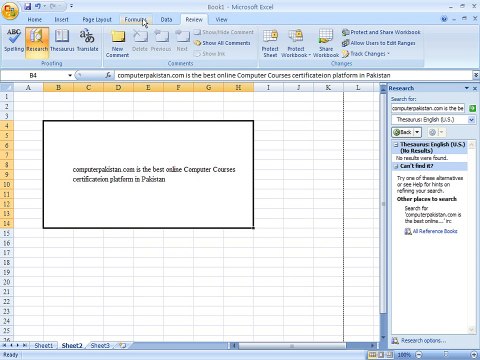Image resolution: width=480 pixels, height=360 pixels.
Task: Start the research search with green arrow
Action: pos(472,108)
